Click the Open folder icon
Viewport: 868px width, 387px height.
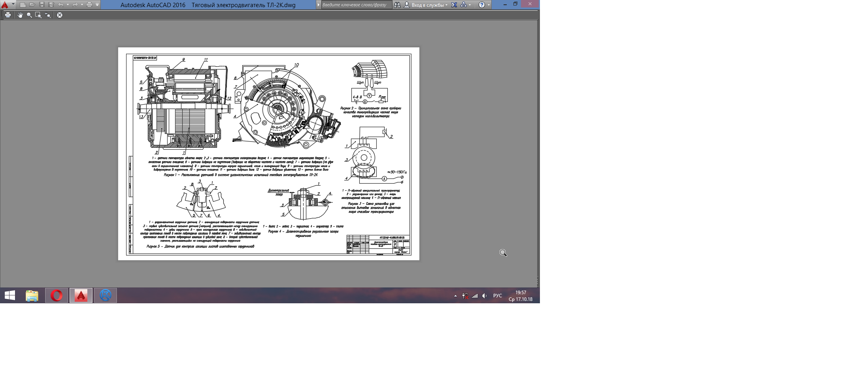(x=32, y=5)
